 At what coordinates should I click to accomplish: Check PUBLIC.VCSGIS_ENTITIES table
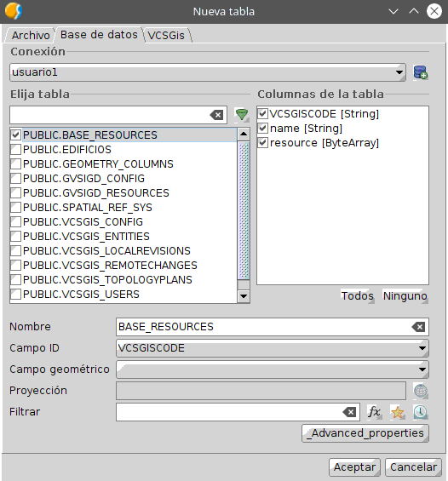(15, 236)
